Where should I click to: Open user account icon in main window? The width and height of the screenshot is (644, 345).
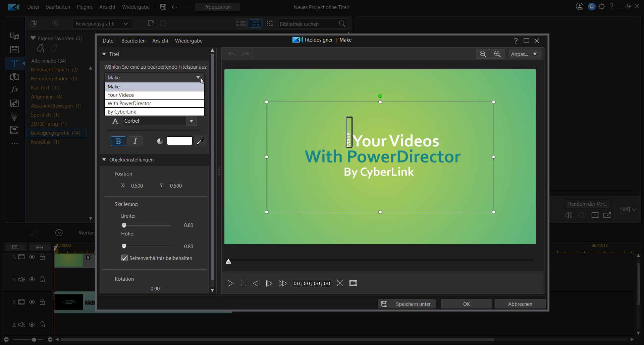point(580,7)
